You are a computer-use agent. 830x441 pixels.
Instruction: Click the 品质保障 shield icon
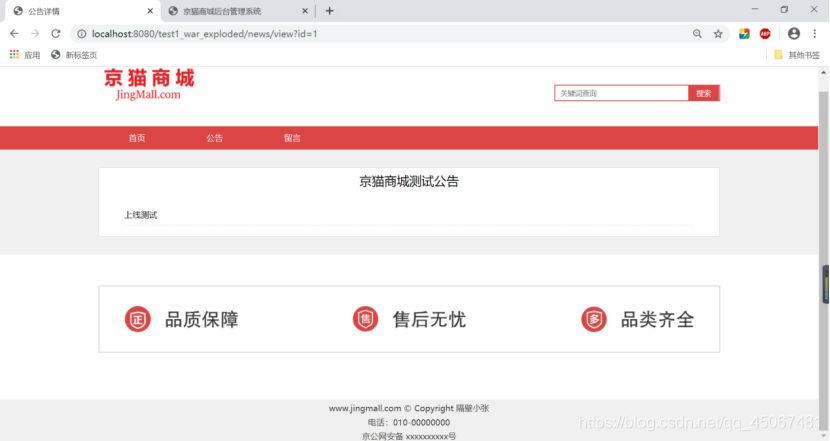coord(138,319)
